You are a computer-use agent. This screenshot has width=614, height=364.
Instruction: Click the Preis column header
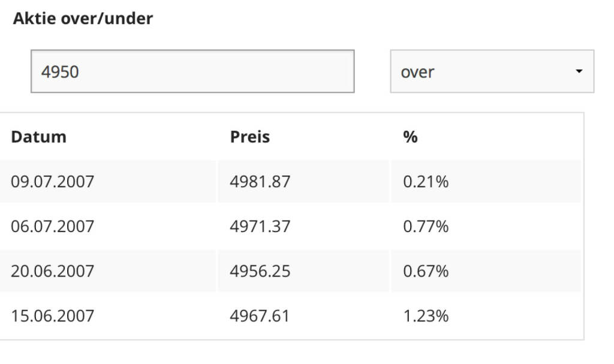(x=250, y=137)
